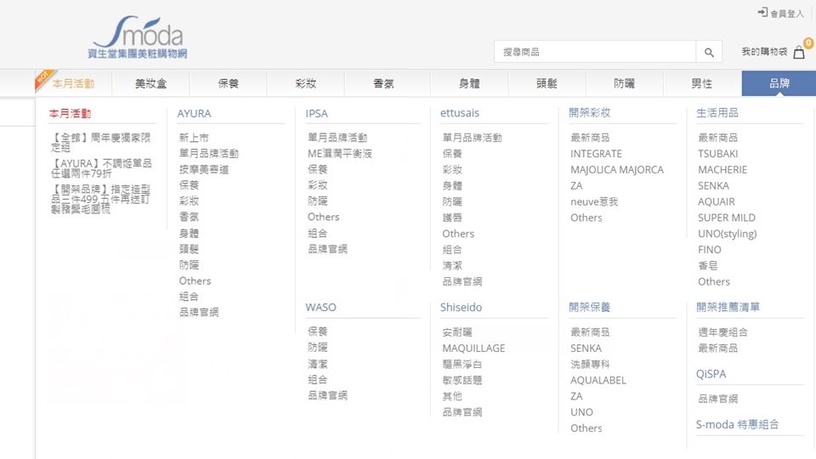Click FINO link
Viewport: 816px width, 459px height.
(709, 250)
